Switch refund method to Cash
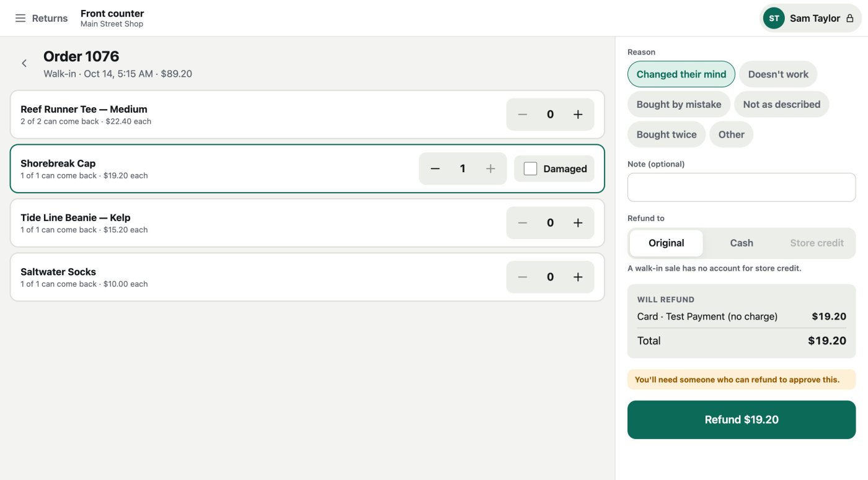This screenshot has height=480, width=868. [x=742, y=243]
